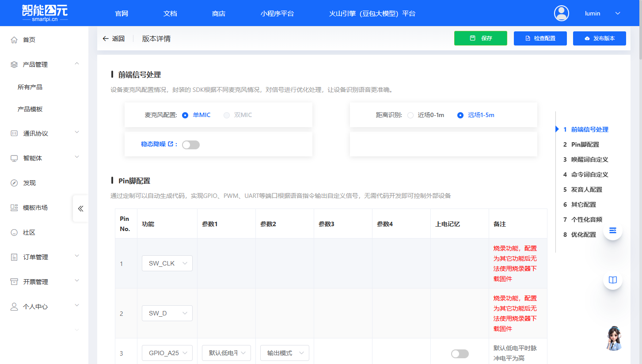Open 社区 using its smiley icon

click(14, 232)
